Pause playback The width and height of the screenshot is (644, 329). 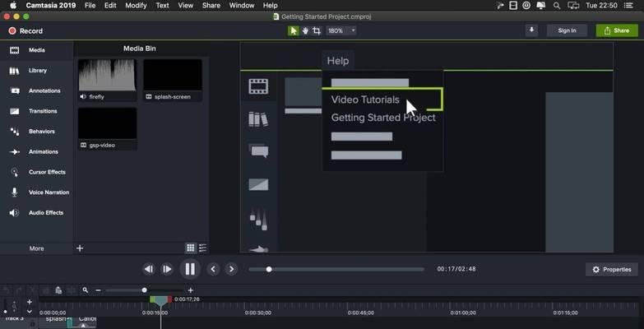[190, 270]
